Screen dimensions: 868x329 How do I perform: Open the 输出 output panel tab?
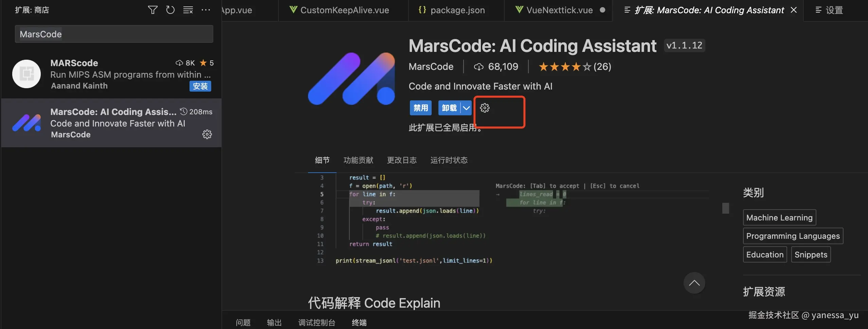(274, 322)
